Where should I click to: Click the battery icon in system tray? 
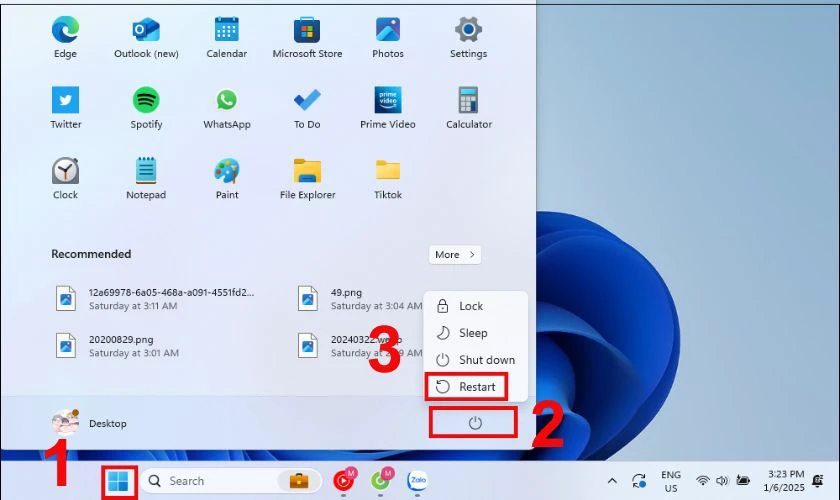point(742,481)
